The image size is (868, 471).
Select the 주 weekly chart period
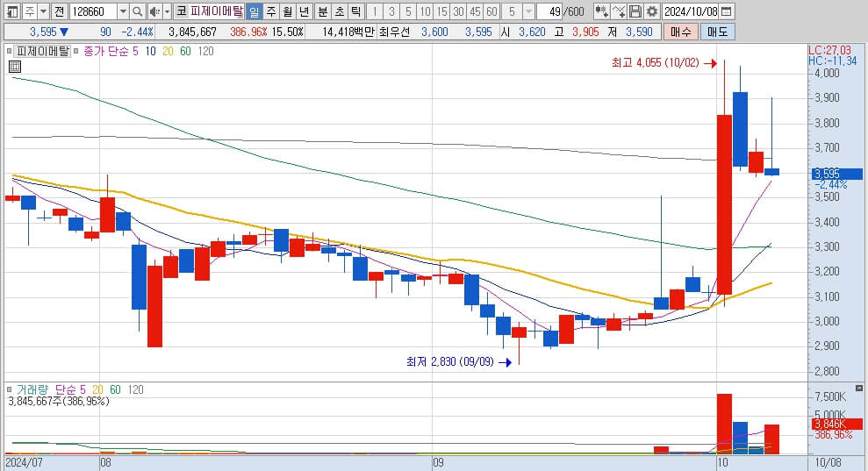(270, 11)
